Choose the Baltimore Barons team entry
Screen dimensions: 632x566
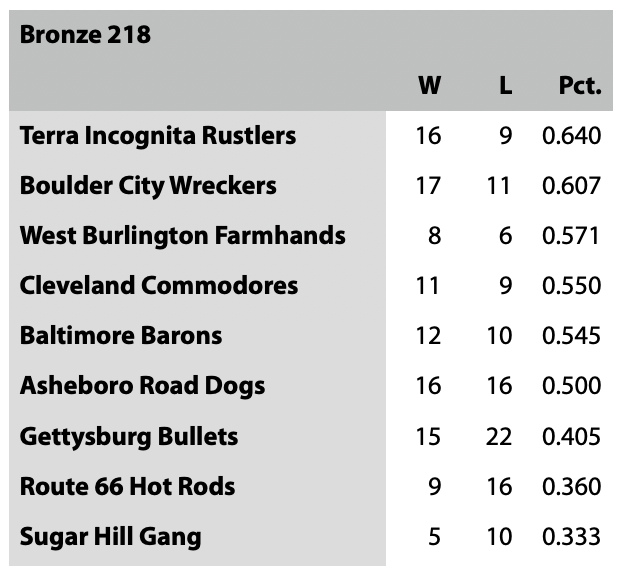point(121,336)
